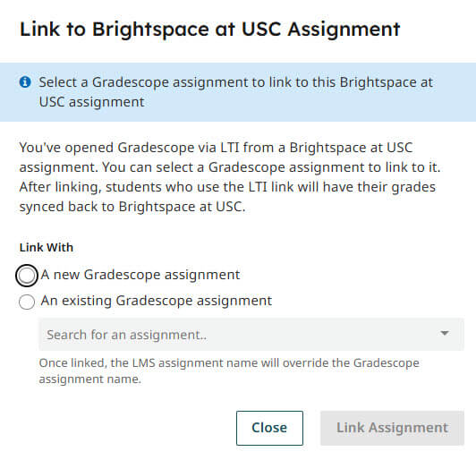This screenshot has height=460, width=476.
Task: Open the 'Search for an assignment' combo box
Action: (251, 335)
